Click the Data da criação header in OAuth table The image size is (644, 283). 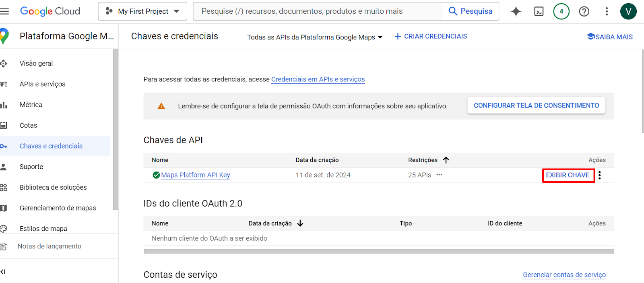coord(270,223)
